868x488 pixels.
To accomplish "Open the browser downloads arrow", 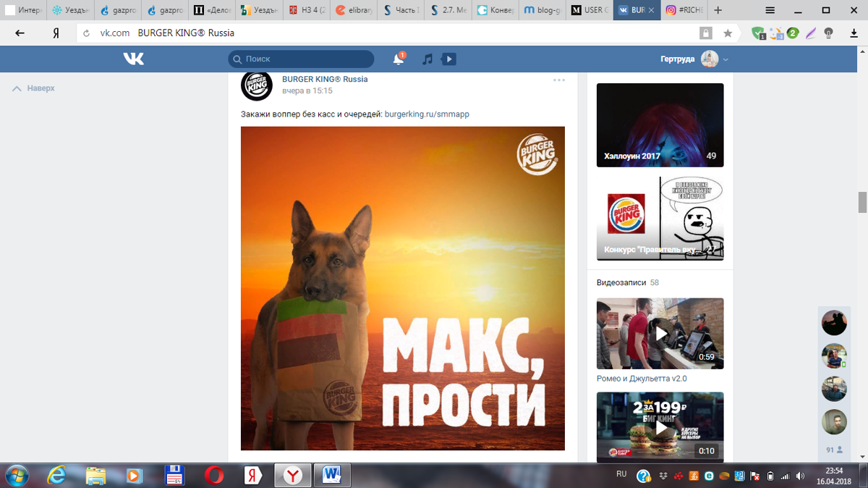I will point(853,33).
